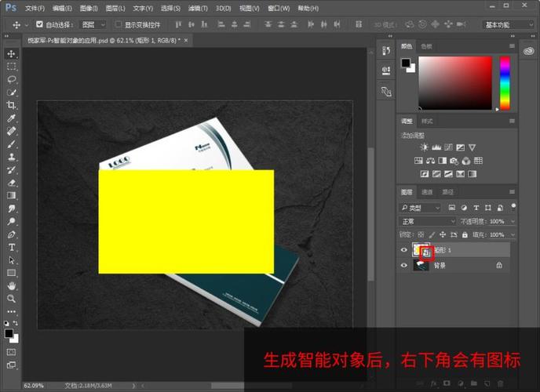540x392 pixels.
Task: Hide the 背景 layer
Action: coord(403,266)
